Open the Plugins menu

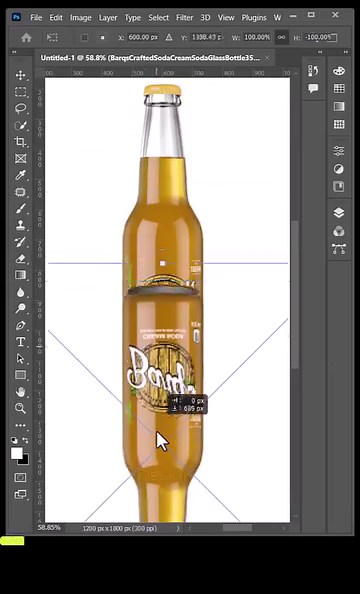[x=254, y=17]
